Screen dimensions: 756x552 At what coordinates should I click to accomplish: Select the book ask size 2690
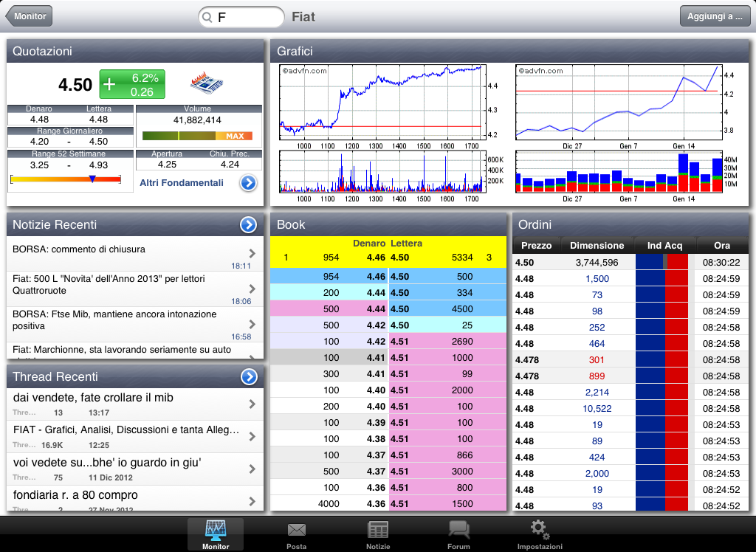(x=462, y=342)
